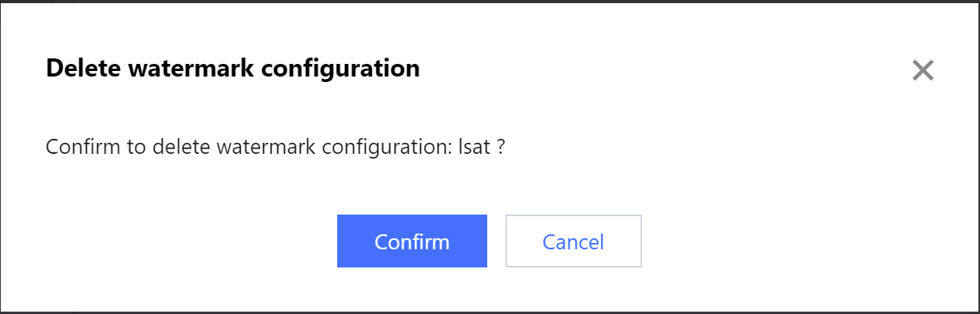Close the dialog with the X icon

click(x=922, y=70)
